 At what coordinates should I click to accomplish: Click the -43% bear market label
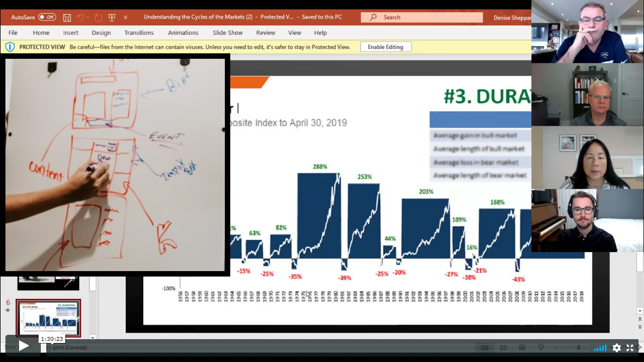518,279
